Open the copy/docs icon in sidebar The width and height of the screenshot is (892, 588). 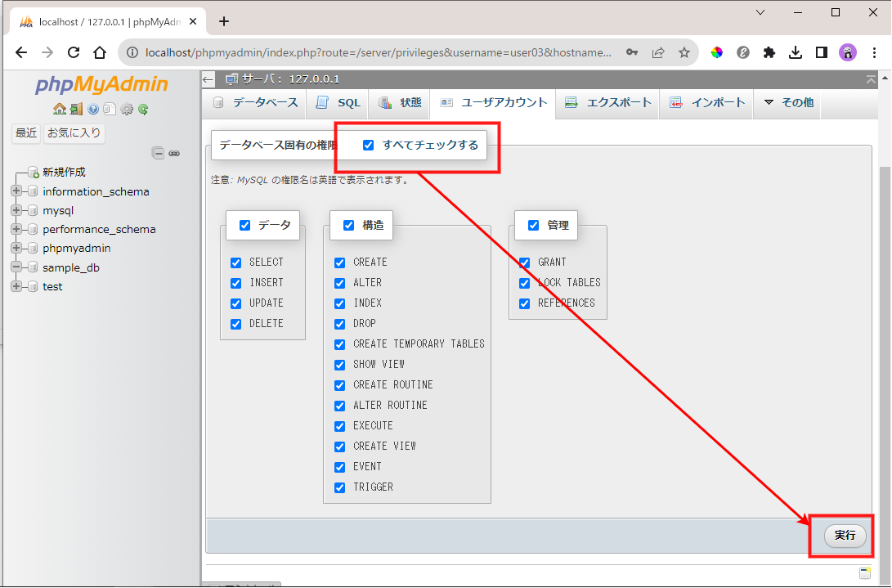point(110,109)
